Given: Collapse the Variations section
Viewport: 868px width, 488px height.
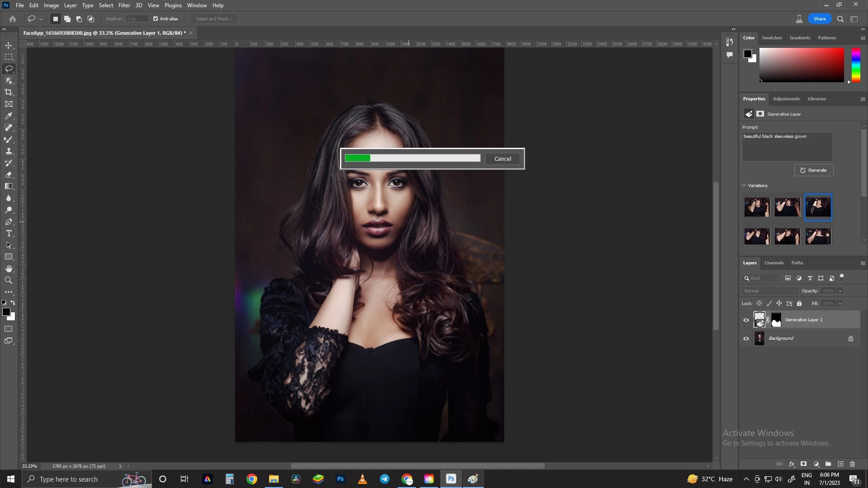Looking at the screenshot, I should pyautogui.click(x=744, y=186).
